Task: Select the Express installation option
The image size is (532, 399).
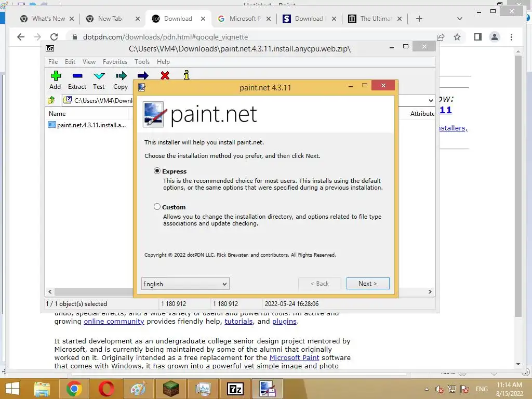Action: tap(157, 171)
